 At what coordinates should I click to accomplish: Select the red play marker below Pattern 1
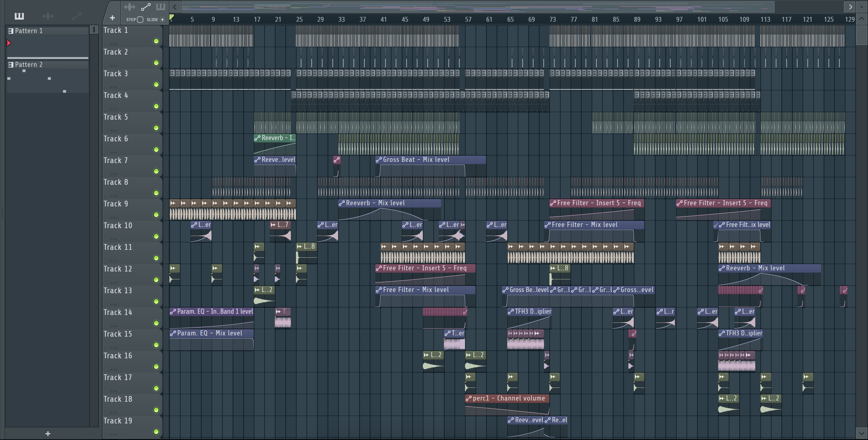tap(9, 43)
